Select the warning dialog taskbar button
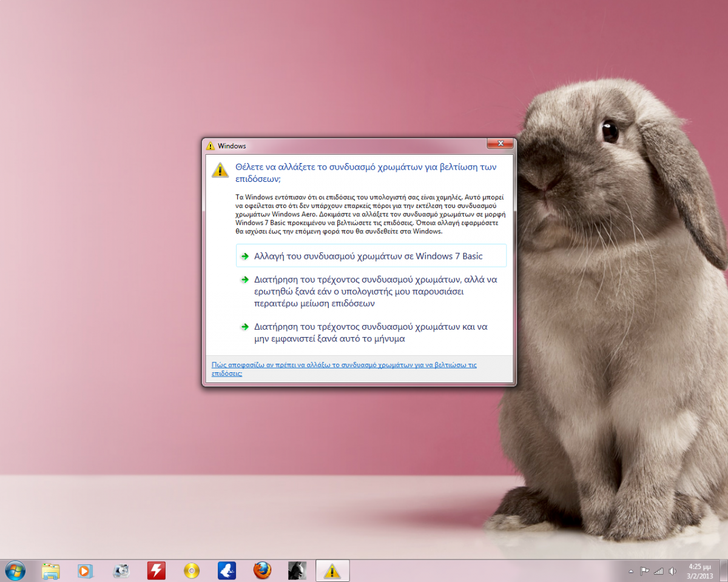This screenshot has height=582, width=728. [332, 570]
